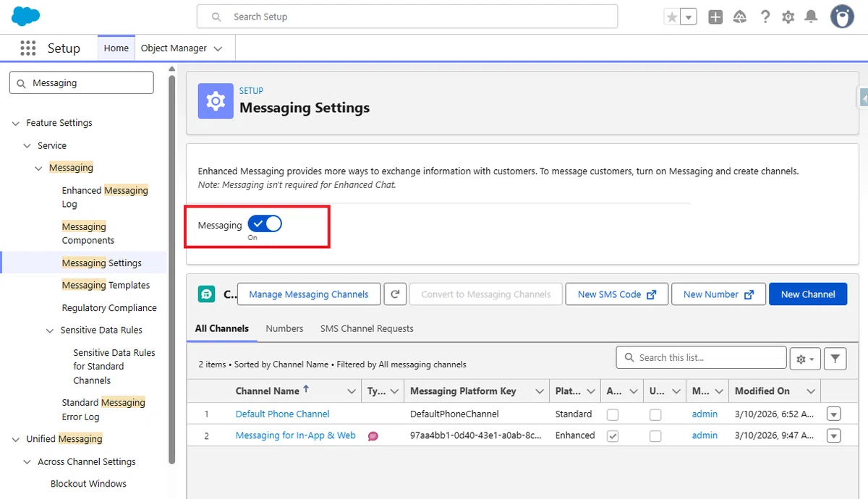Click the Trailhead guidance icon
This screenshot has width=868, height=499.
coord(740,17)
